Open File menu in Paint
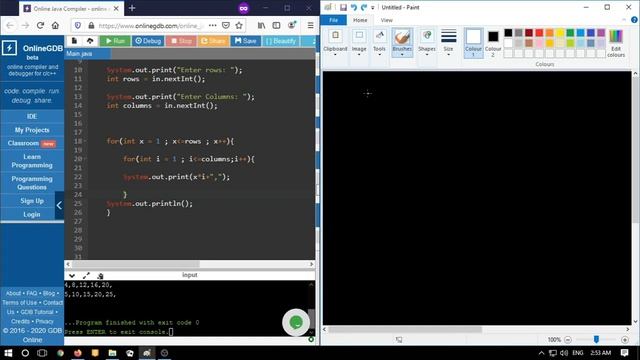 pyautogui.click(x=333, y=20)
